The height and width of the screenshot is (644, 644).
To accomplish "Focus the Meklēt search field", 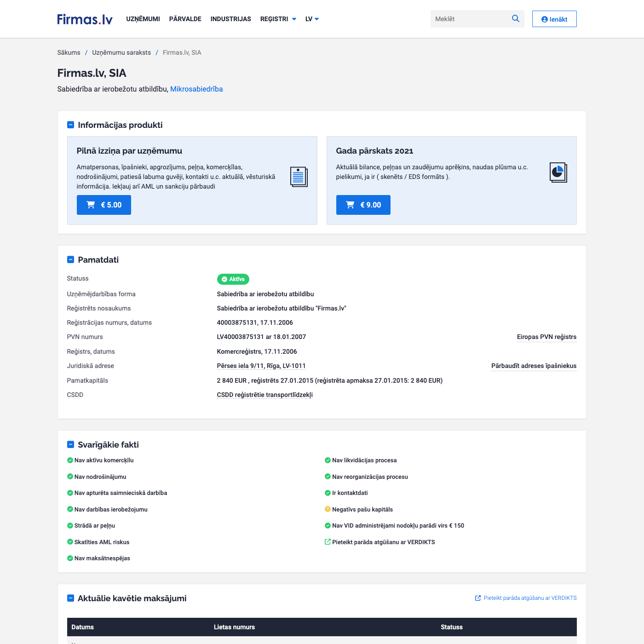I will pos(469,19).
